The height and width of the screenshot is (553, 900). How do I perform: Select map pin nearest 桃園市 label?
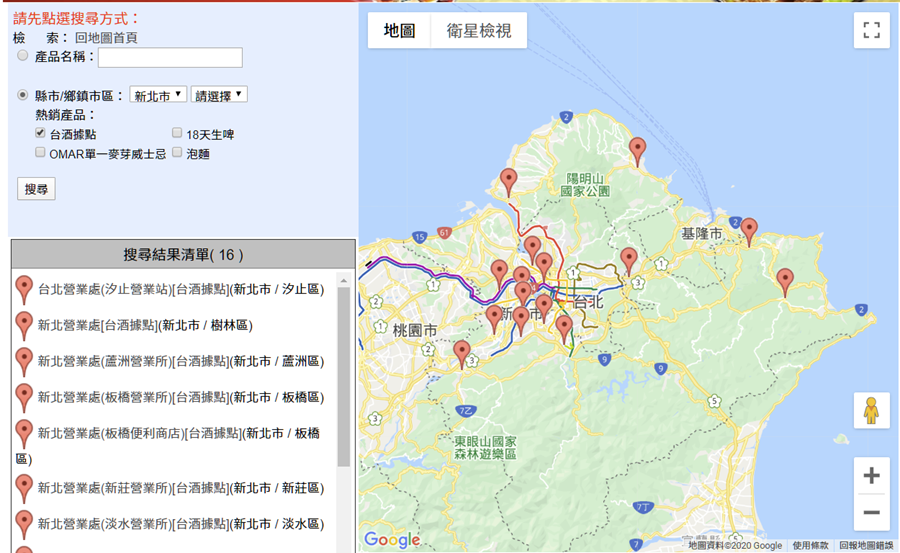click(461, 354)
